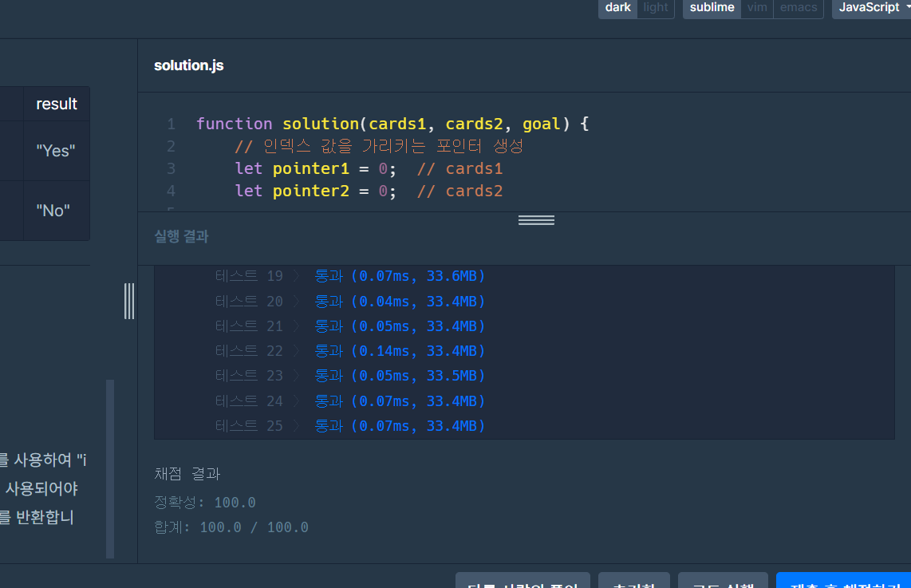The width and height of the screenshot is (911, 588).
Task: Select the 테스트 21 result row
Action: (x=349, y=326)
